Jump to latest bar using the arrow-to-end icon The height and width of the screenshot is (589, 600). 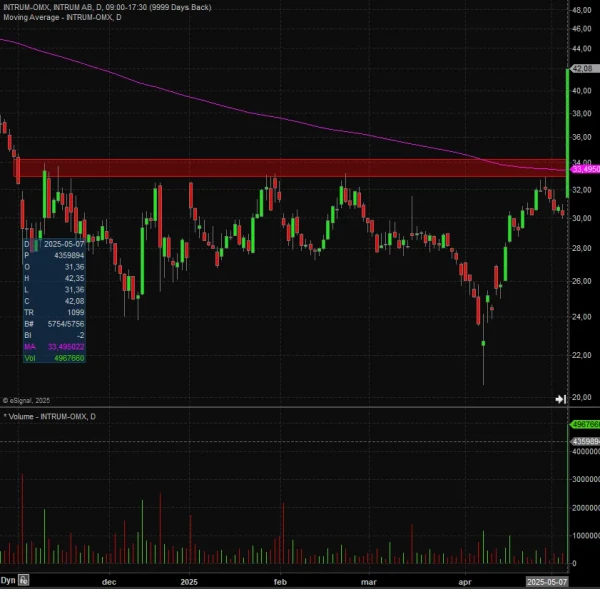click(561, 399)
